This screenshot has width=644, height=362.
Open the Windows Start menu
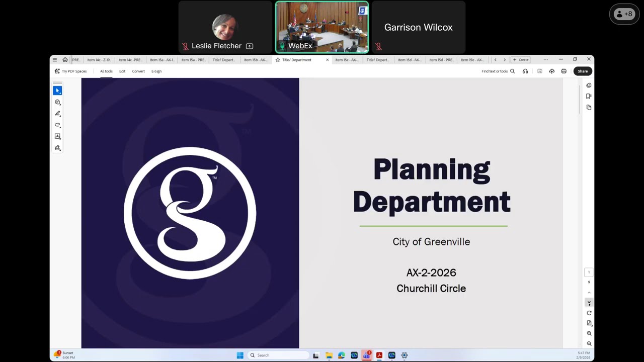tap(240, 355)
